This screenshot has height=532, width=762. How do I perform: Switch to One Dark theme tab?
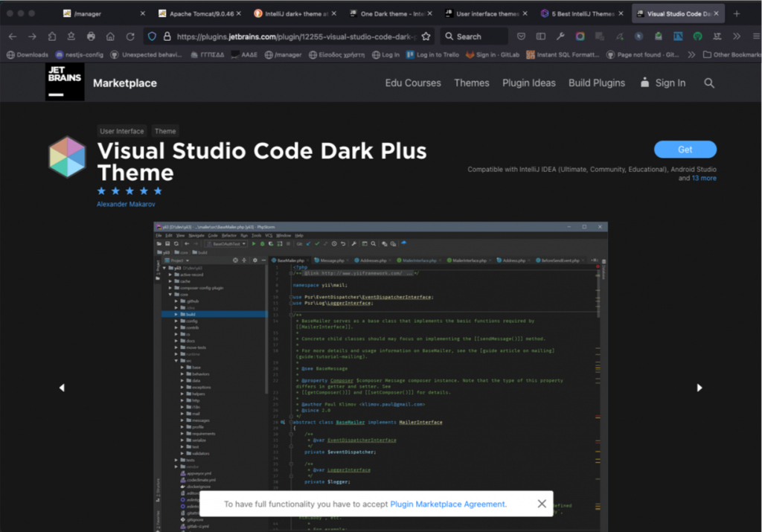click(x=391, y=13)
